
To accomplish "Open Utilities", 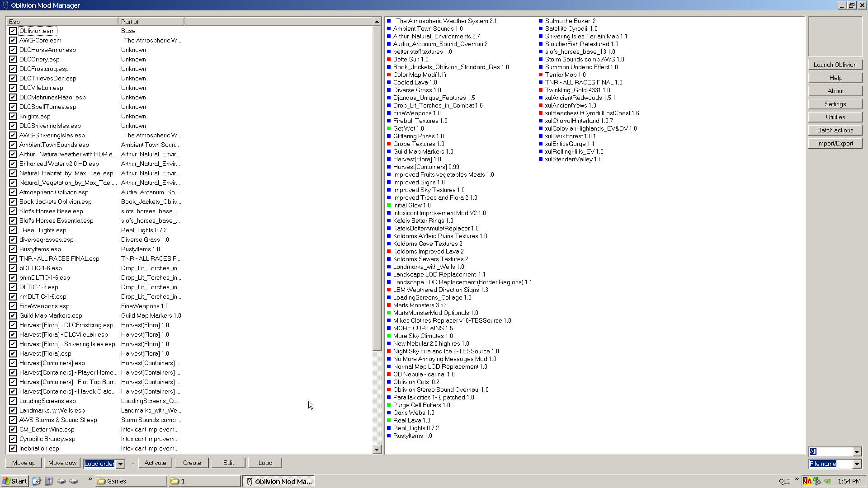I will point(835,117).
